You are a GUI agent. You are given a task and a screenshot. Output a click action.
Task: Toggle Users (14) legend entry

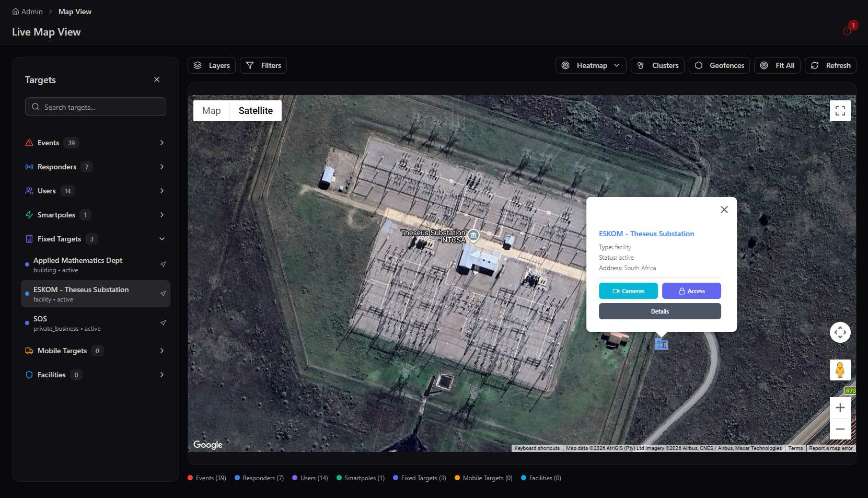point(310,478)
